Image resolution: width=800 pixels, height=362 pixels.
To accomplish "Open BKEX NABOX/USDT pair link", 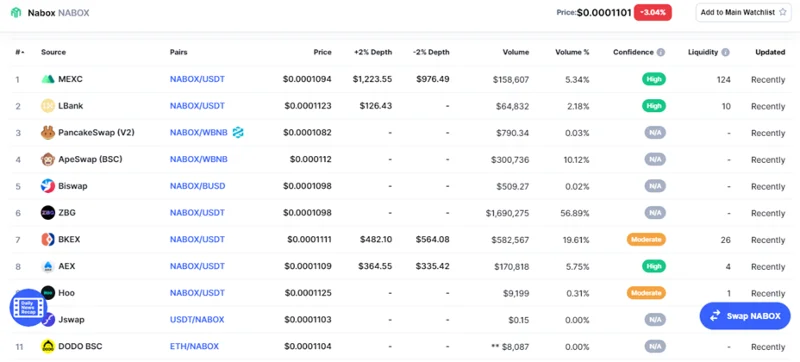I will coord(197,239).
